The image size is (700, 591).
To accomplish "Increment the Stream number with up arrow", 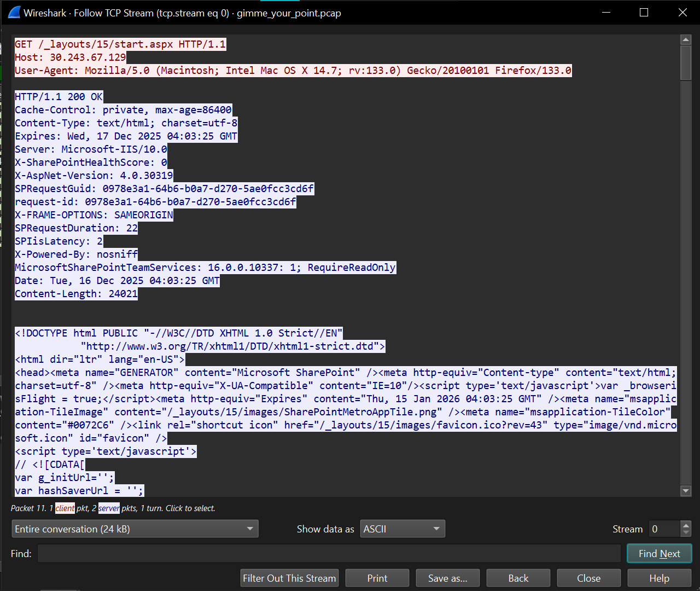I will [x=686, y=524].
